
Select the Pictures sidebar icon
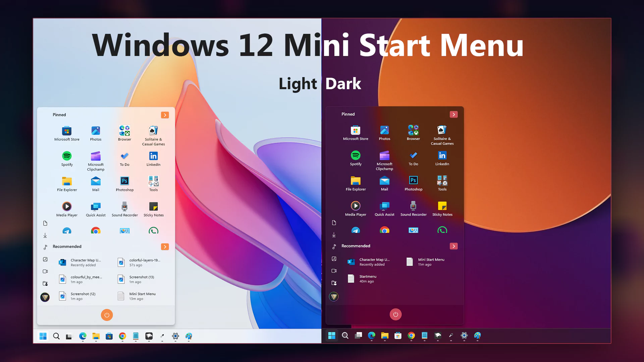pos(45,259)
